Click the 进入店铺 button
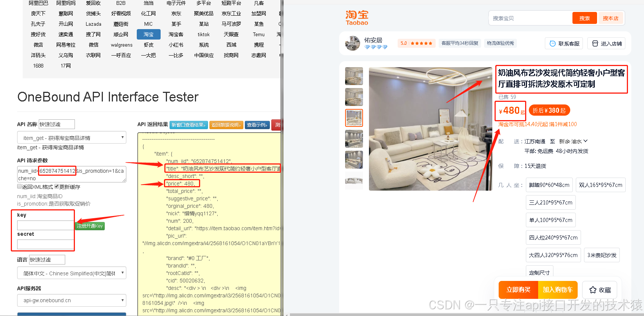644x316 pixels. (x=606, y=43)
